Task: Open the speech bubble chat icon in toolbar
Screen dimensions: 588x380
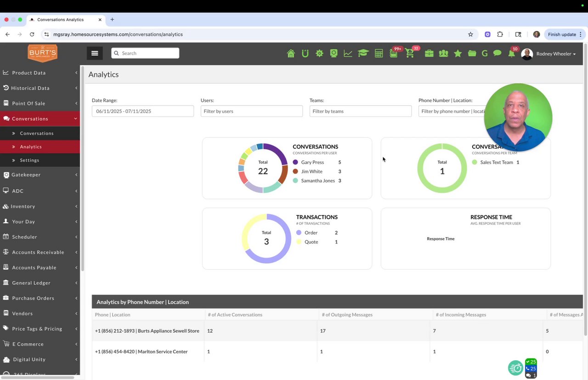Action: (497, 53)
